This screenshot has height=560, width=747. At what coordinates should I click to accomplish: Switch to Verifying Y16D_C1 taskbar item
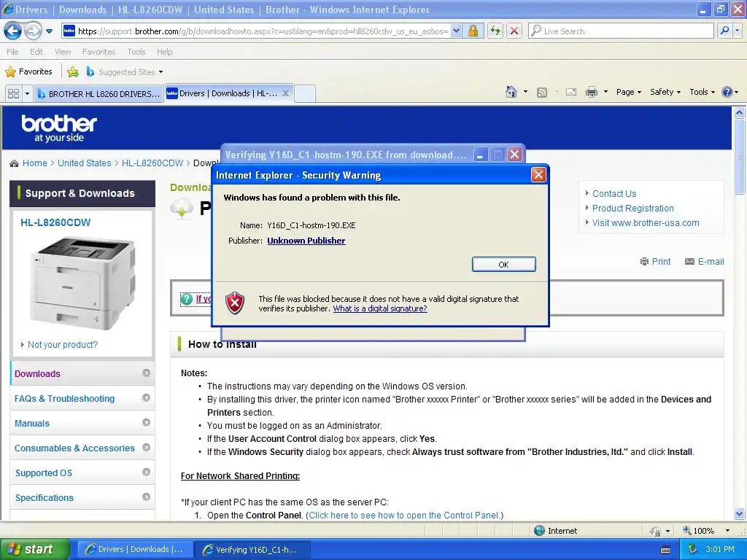pos(252,550)
